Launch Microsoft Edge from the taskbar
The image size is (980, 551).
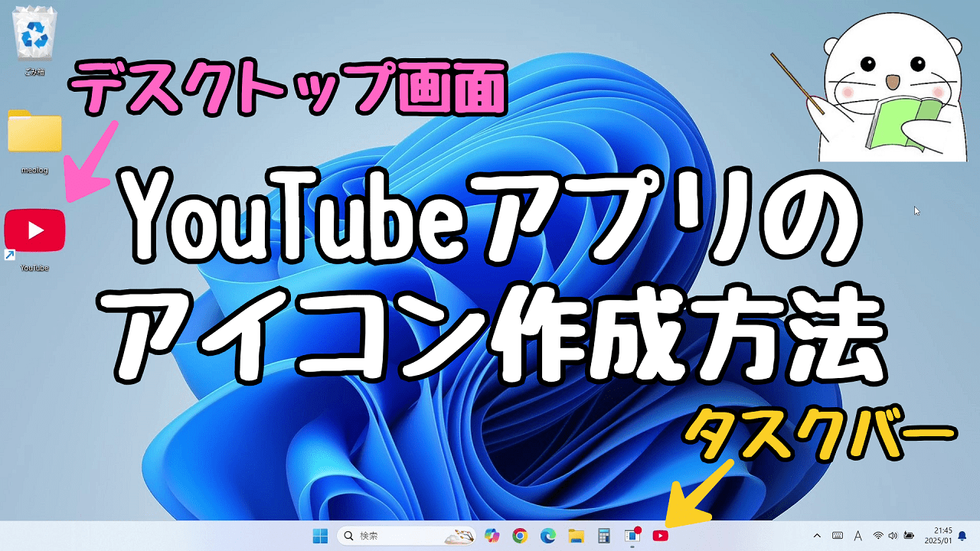pyautogui.click(x=547, y=536)
